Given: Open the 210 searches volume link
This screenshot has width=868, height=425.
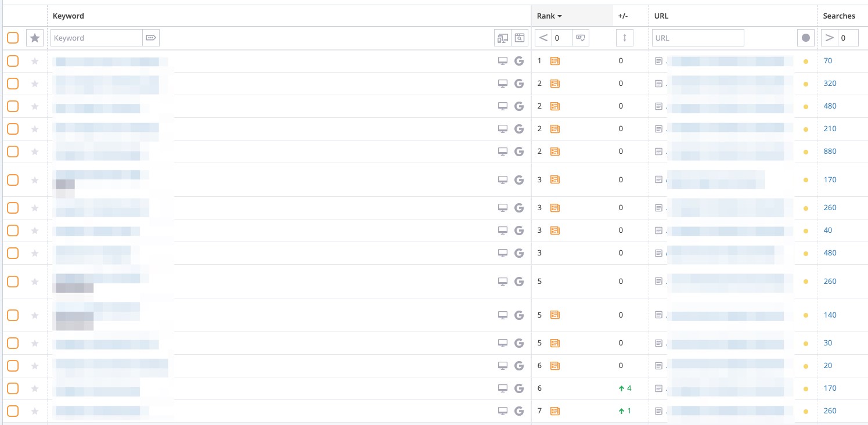Looking at the screenshot, I should [x=830, y=129].
